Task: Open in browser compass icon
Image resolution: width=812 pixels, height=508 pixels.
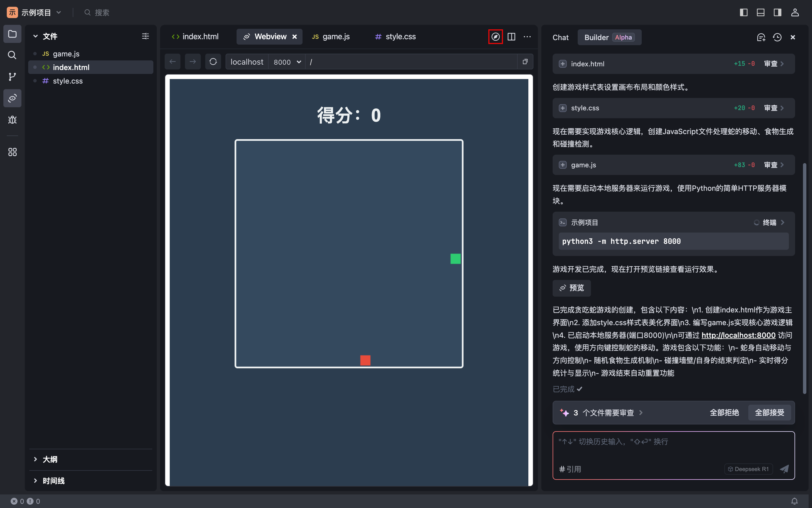Action: (x=496, y=37)
